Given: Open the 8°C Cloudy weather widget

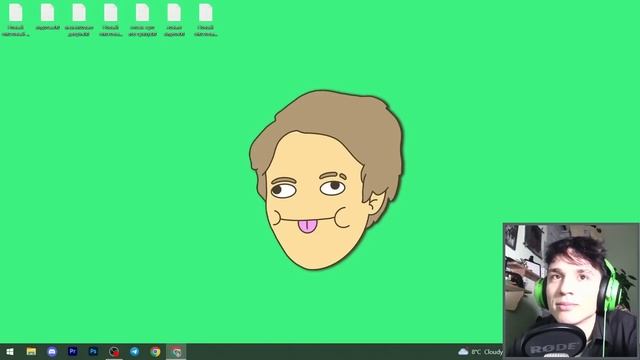Looking at the screenshot, I should coord(480,351).
